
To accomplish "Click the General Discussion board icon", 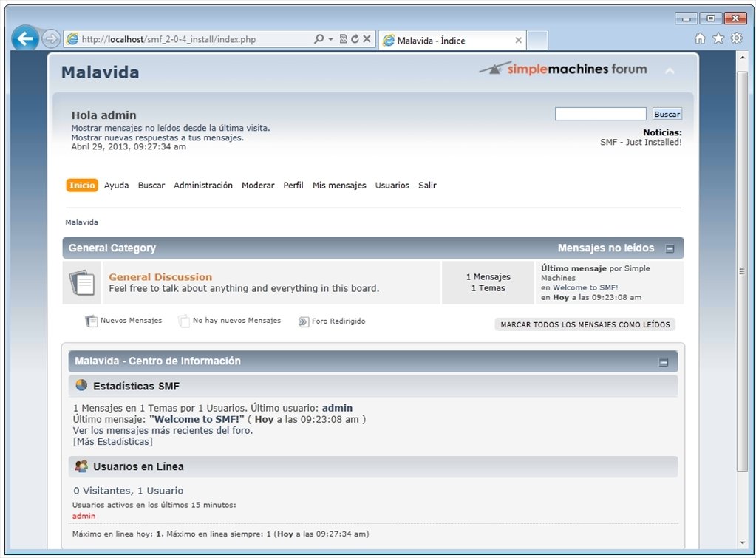I will 81,282.
